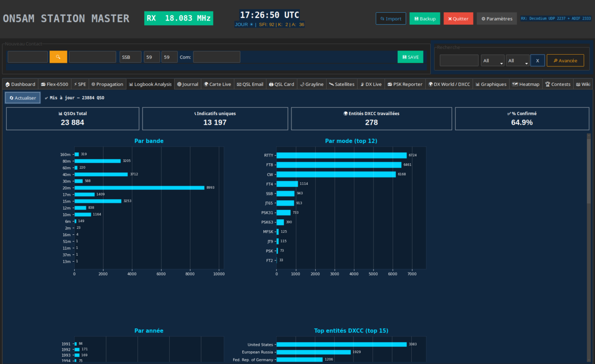
Task: Go to the Satellites tab
Action: pyautogui.click(x=342, y=84)
